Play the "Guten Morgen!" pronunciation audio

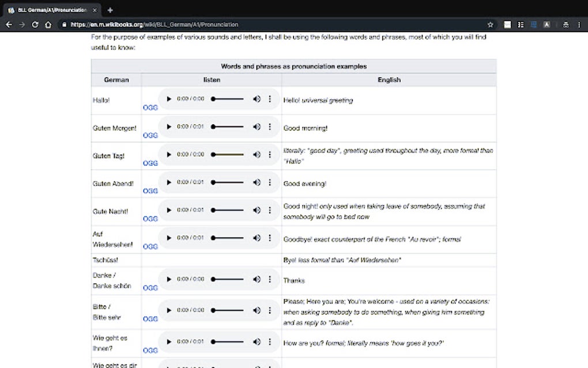point(169,127)
